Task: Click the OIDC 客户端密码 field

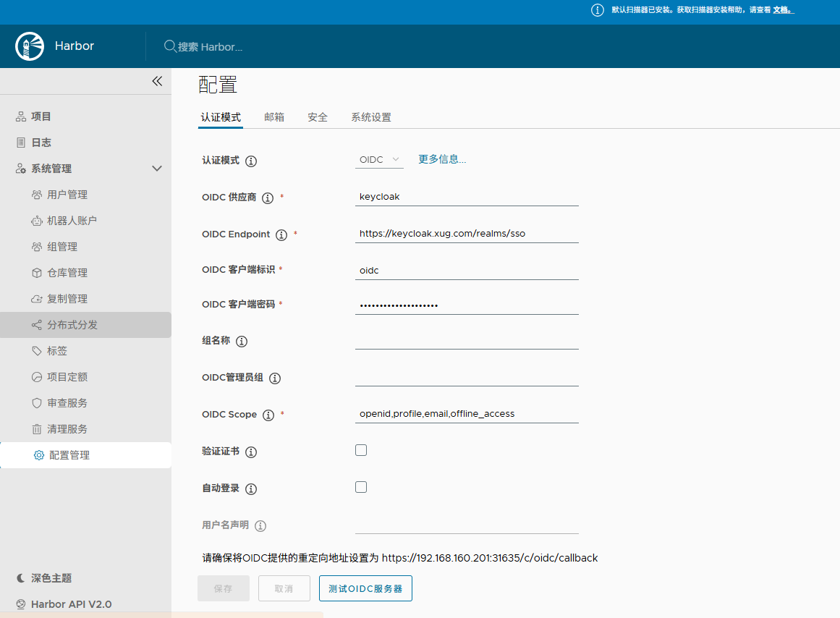Action: pyautogui.click(x=467, y=305)
